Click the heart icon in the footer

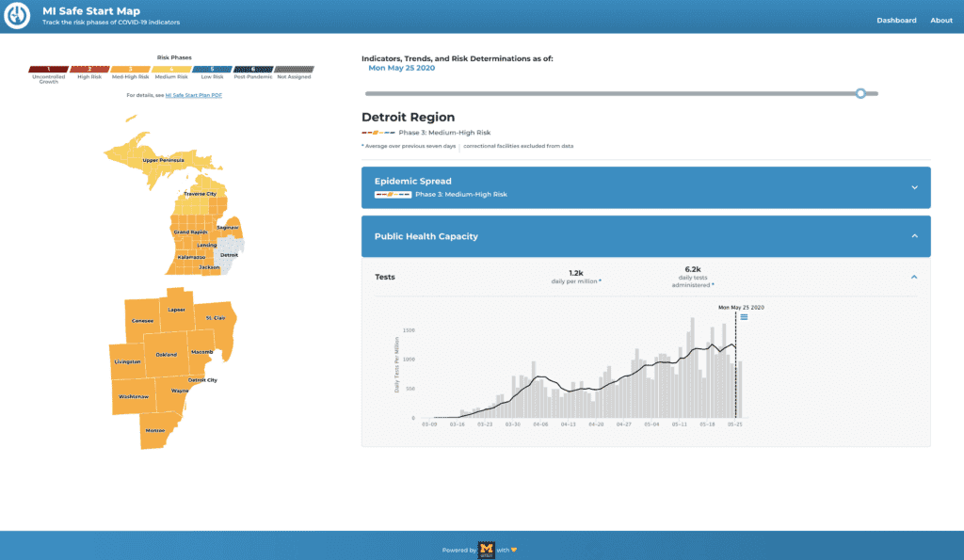(x=514, y=551)
